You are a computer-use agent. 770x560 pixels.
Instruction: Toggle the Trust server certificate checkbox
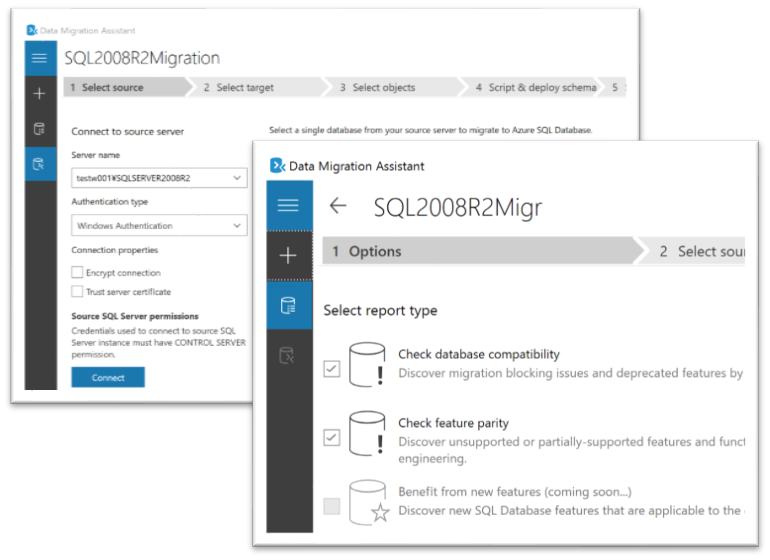tap(78, 292)
